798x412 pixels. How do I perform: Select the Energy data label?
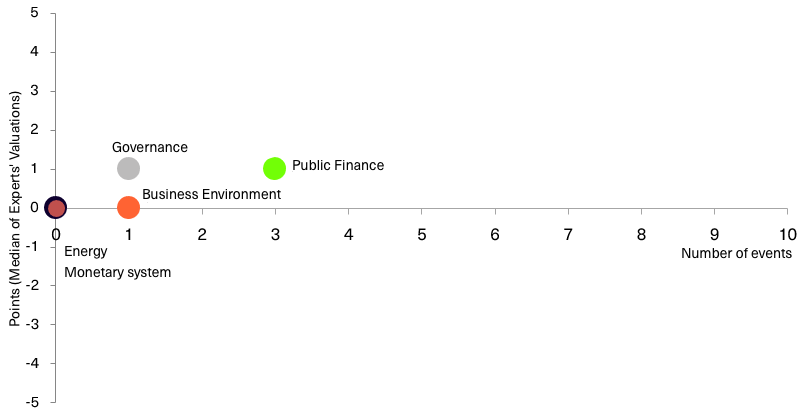click(86, 252)
